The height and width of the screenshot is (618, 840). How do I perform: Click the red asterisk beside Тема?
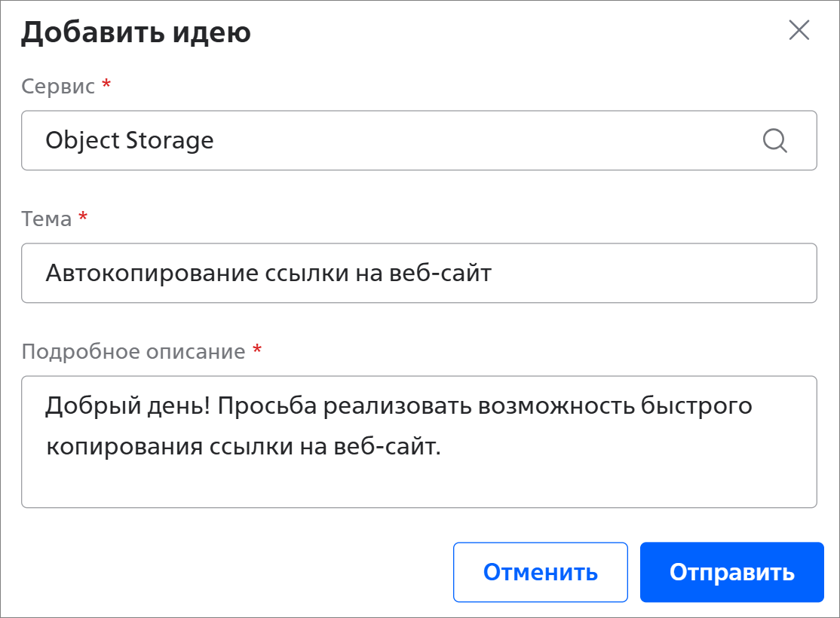point(83,216)
